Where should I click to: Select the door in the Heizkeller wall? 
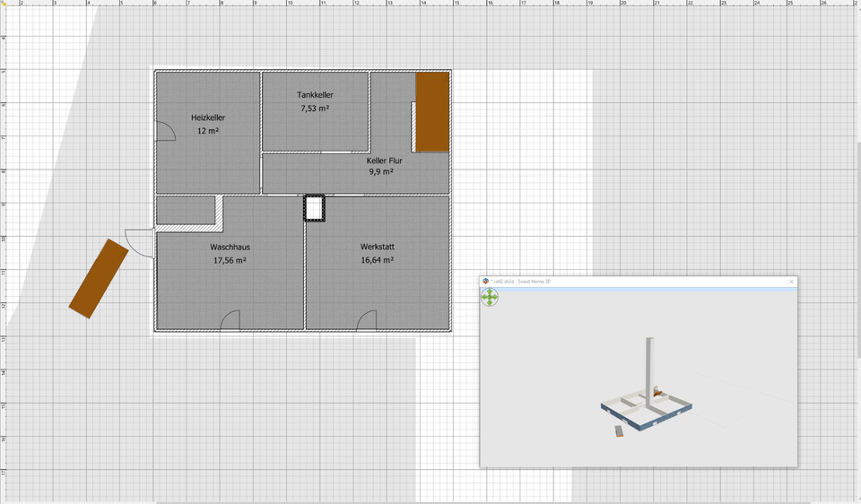tap(165, 132)
